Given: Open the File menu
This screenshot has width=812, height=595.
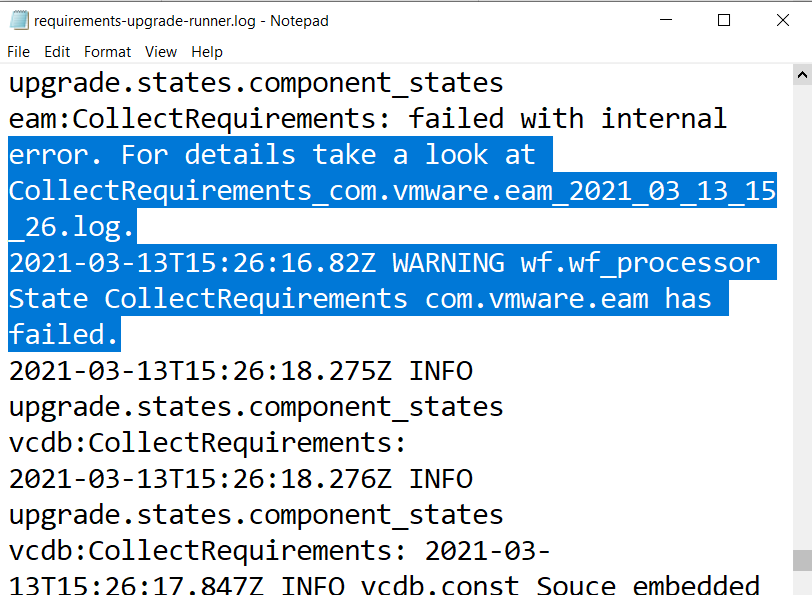Looking at the screenshot, I should click(x=18, y=52).
